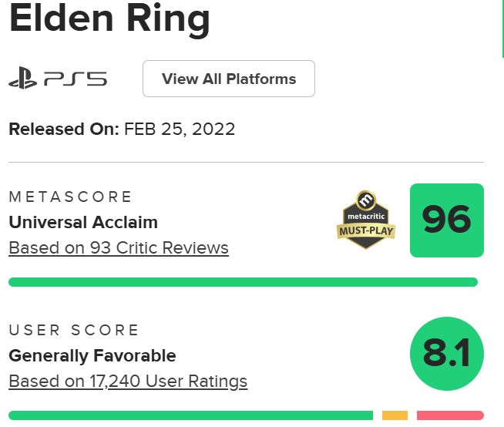Select red negative segment of user score bar
The image size is (504, 427).
coord(450,415)
